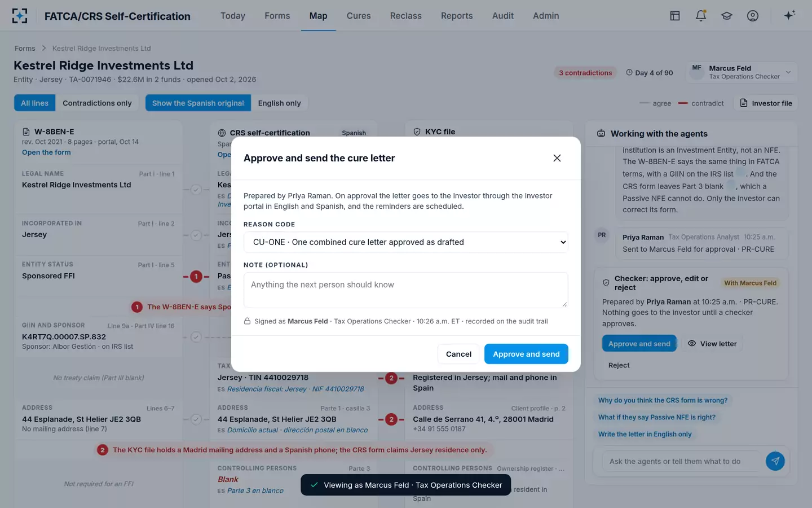
Task: Click the W-8BEN-E document icon
Action: [26, 132]
